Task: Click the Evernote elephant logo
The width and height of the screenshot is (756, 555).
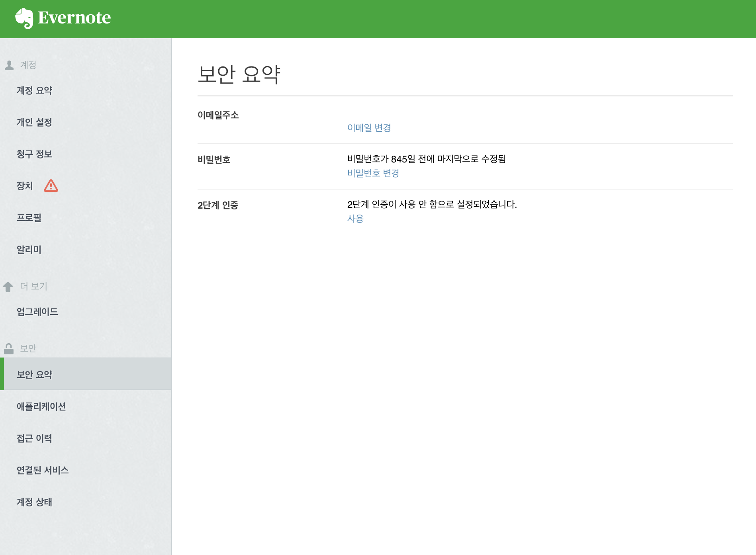Action: (x=24, y=18)
